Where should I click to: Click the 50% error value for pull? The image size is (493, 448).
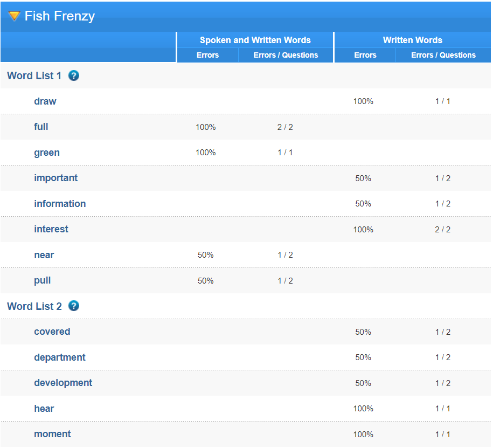coord(206,281)
